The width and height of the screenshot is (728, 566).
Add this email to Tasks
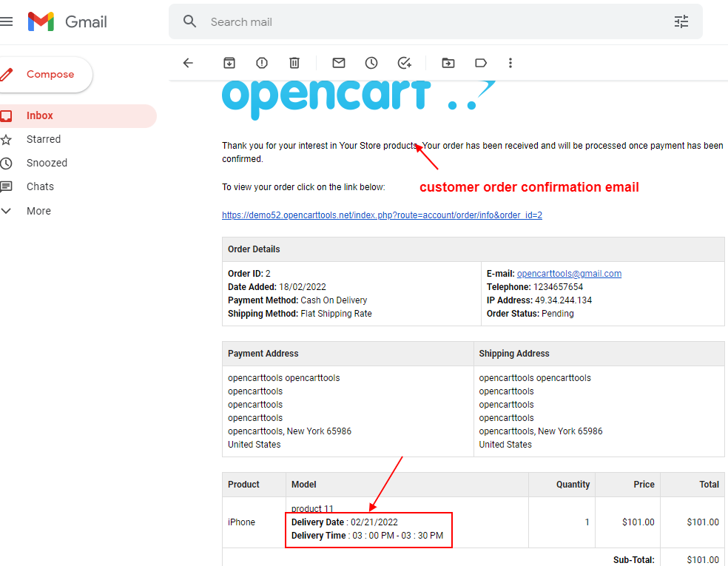pyautogui.click(x=404, y=63)
